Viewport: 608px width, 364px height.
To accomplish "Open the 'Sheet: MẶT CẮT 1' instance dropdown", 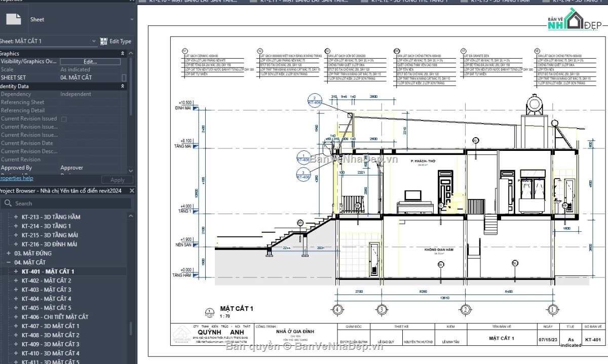I will (x=94, y=41).
